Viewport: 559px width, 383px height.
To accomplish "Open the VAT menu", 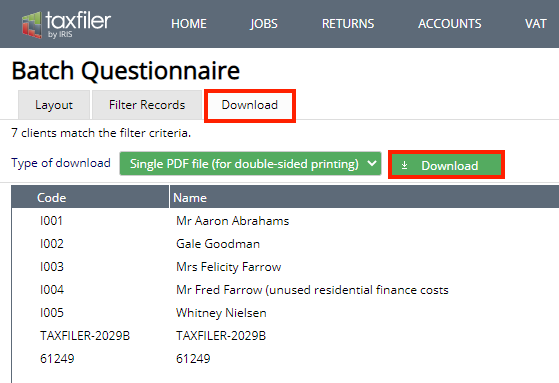I will tap(535, 24).
